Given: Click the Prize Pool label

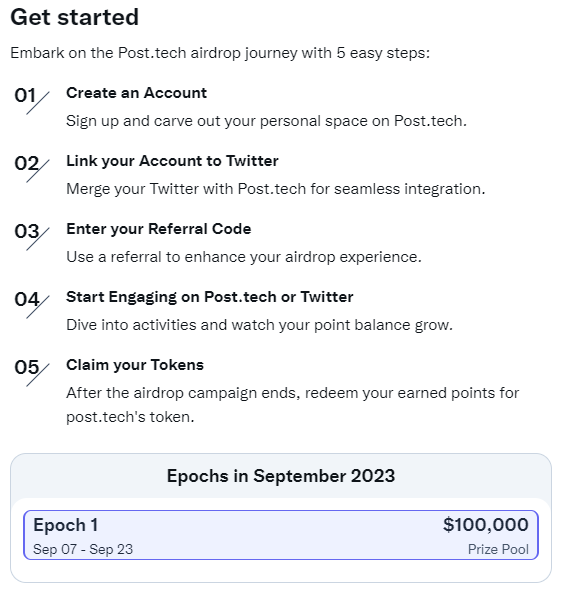Looking at the screenshot, I should pyautogui.click(x=498, y=549).
